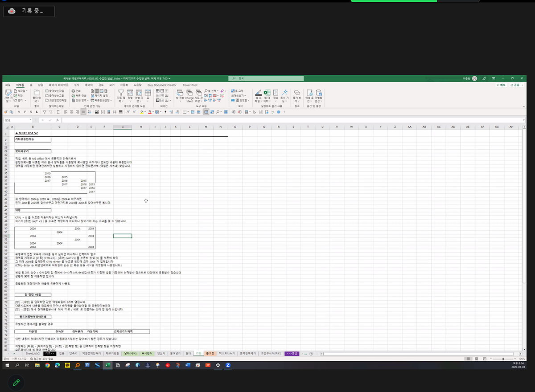Click the AutoSum sigma icon in quick toolbar
Viewport: 535px width, 392px height.
point(58,112)
